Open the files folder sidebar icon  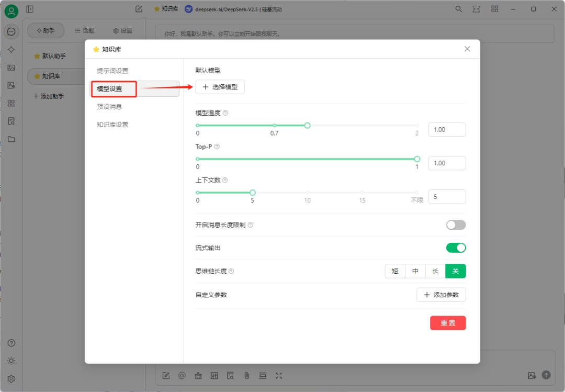pos(11,139)
